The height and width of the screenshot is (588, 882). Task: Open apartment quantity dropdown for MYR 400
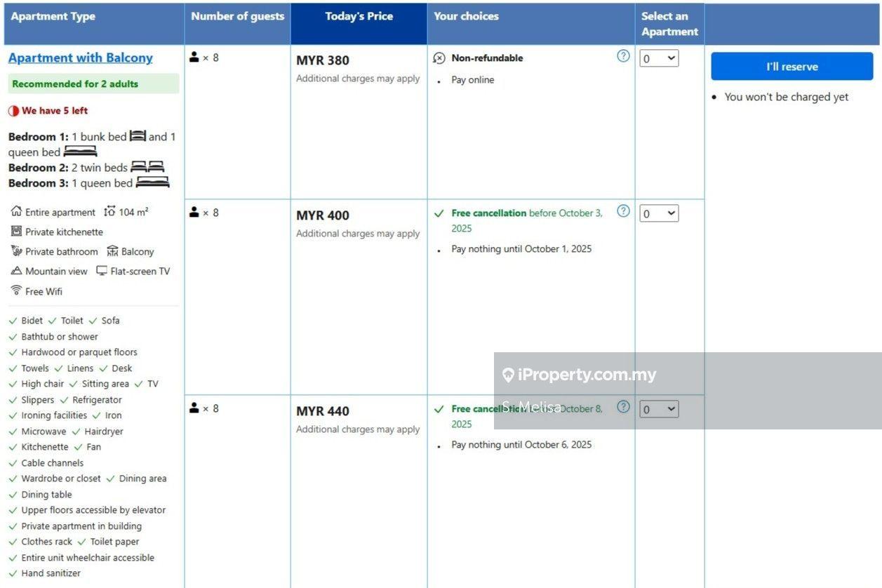tap(659, 213)
